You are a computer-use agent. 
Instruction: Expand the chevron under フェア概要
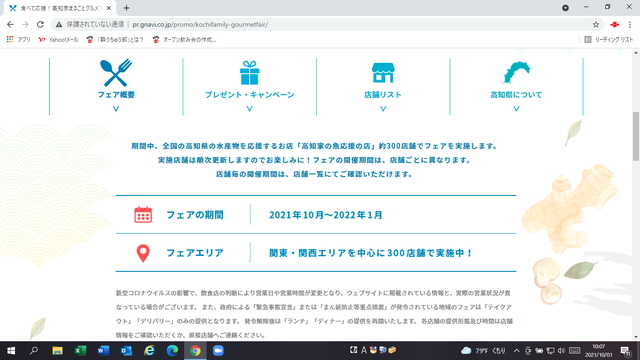pyautogui.click(x=116, y=109)
